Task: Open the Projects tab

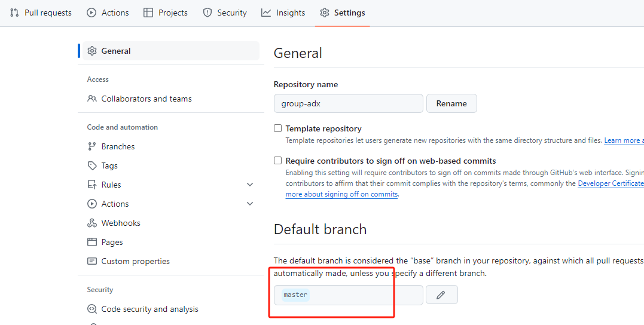Action: pyautogui.click(x=166, y=13)
